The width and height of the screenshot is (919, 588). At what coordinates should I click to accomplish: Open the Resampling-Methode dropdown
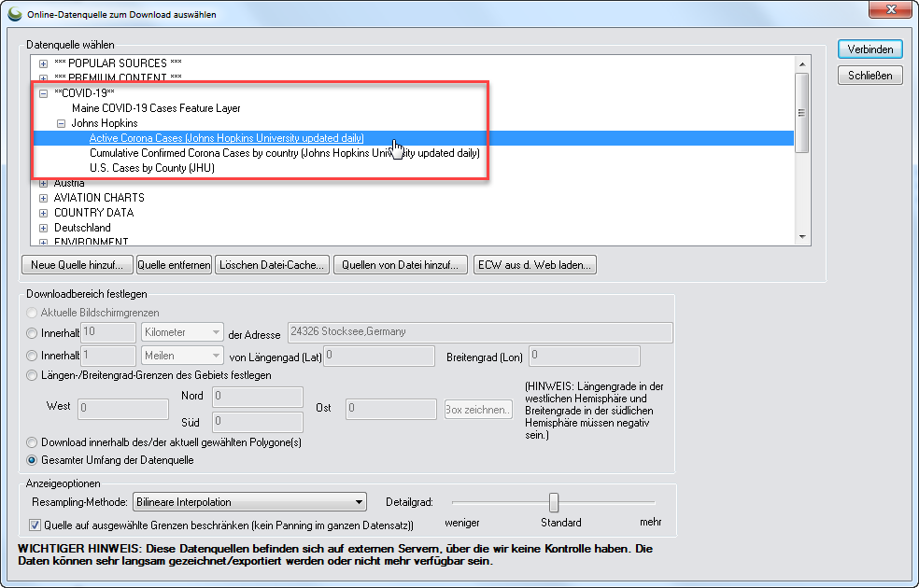[249, 502]
